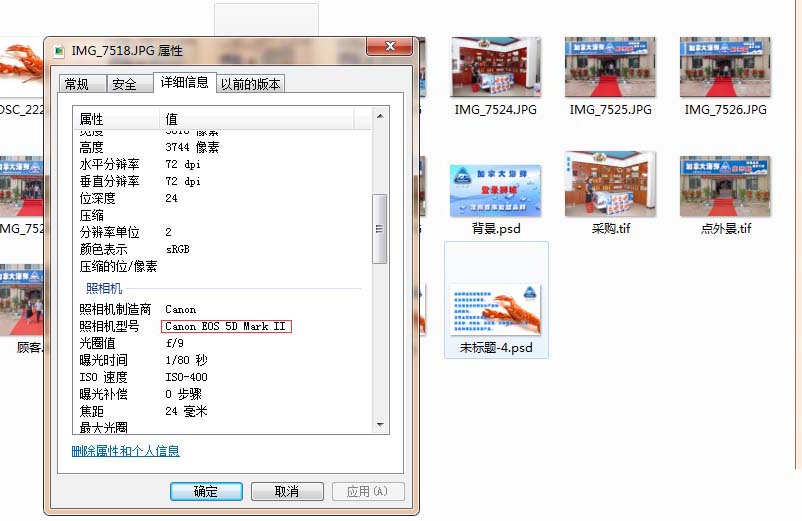The width and height of the screenshot is (802, 521).
Task: Click the 颜色表示 sRGB row
Action: click(222, 249)
